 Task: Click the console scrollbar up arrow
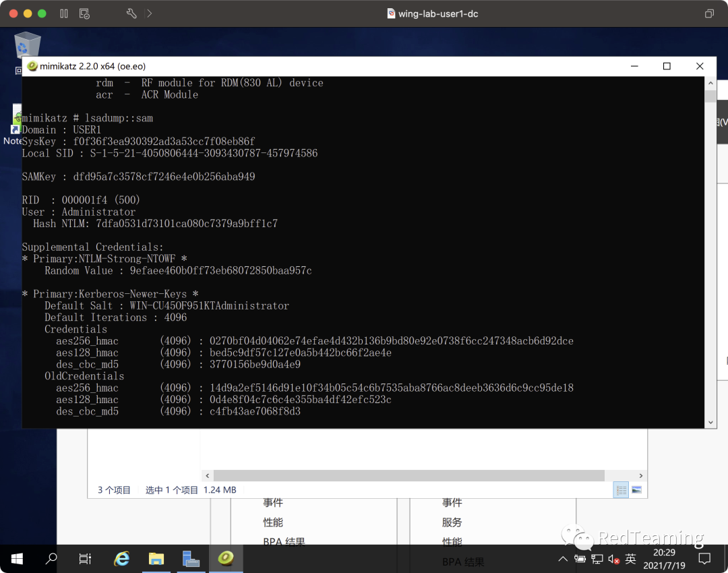point(710,83)
